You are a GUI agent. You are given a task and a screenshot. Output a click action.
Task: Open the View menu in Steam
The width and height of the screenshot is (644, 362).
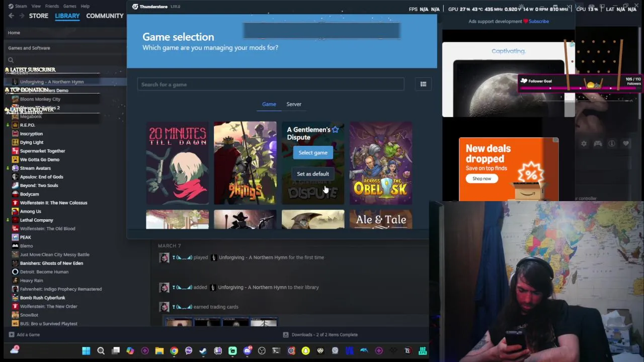click(36, 6)
